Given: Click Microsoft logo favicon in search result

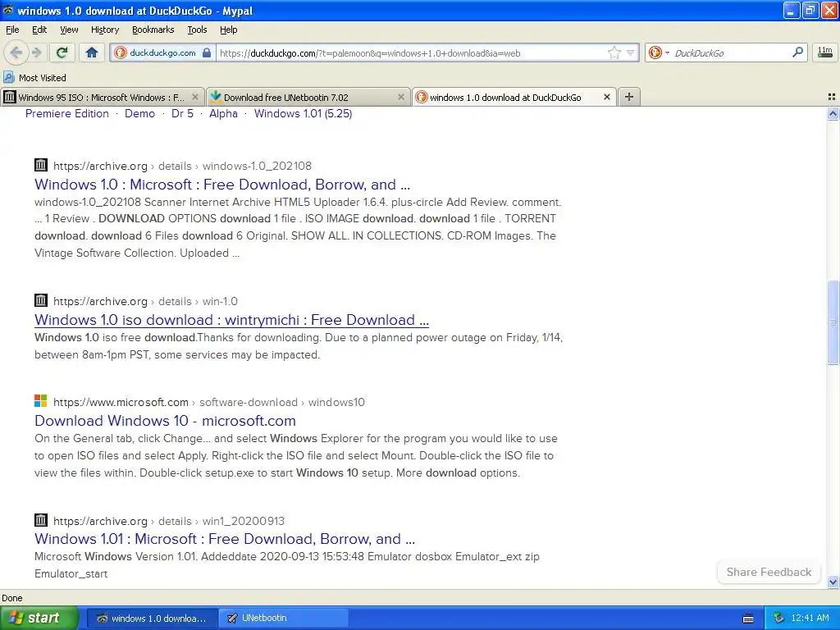Looking at the screenshot, I should tap(41, 400).
